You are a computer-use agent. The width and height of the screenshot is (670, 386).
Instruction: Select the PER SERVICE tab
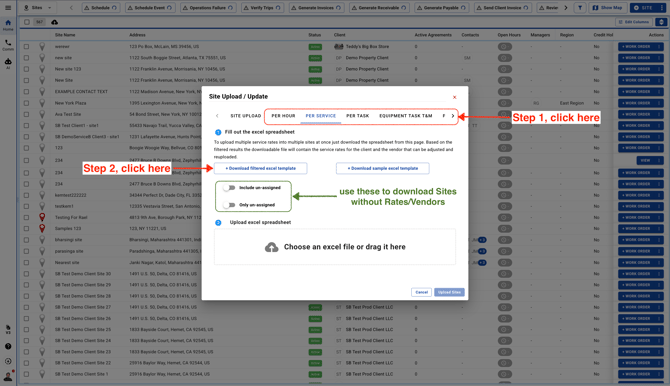[x=320, y=116]
